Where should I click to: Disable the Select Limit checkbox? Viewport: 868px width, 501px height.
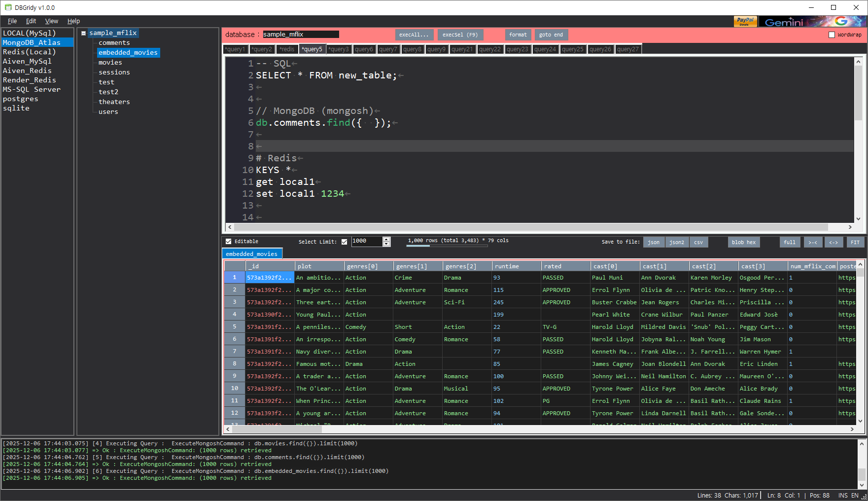(x=344, y=242)
